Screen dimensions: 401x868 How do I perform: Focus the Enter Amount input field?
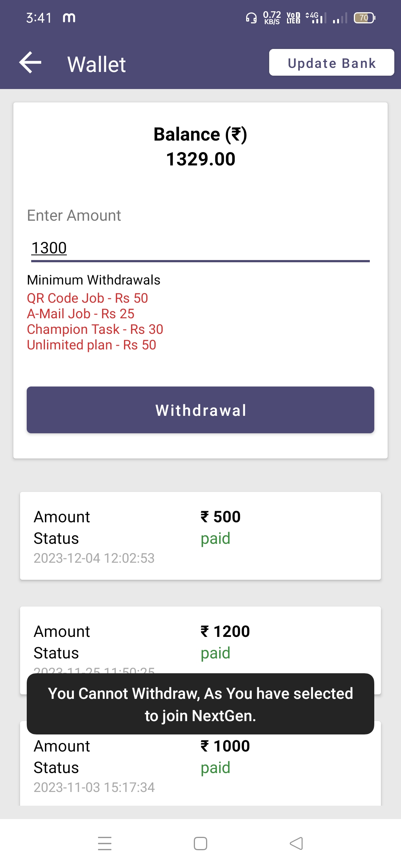(x=200, y=248)
